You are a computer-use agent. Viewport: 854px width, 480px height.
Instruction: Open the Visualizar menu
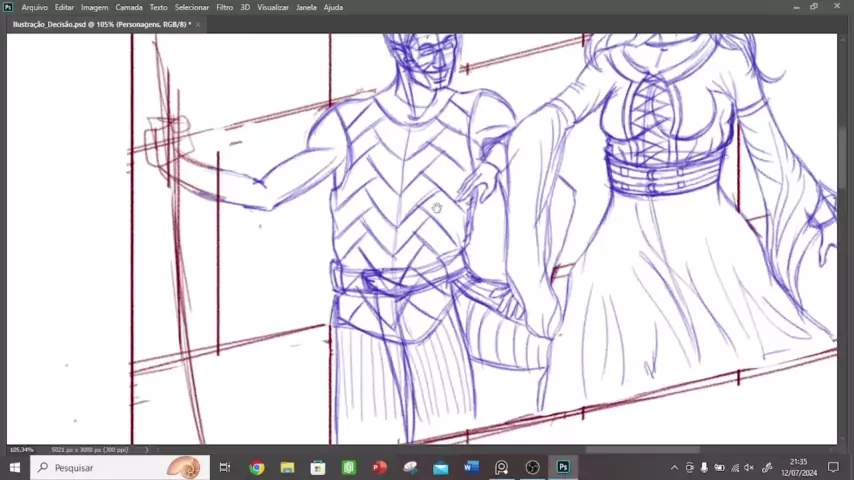[273, 7]
